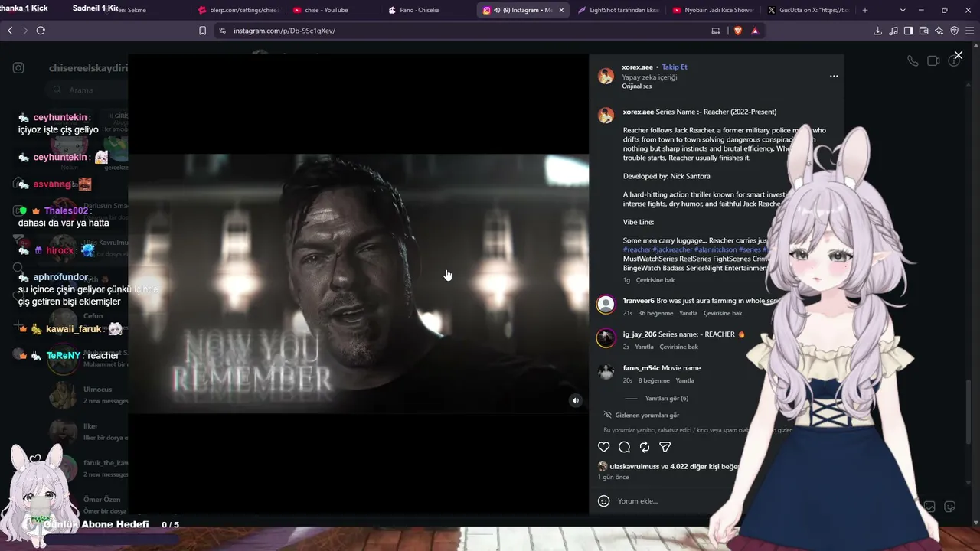Expand the tab search dropdown arrow
Image resolution: width=980 pixels, height=551 pixels.
point(903,10)
